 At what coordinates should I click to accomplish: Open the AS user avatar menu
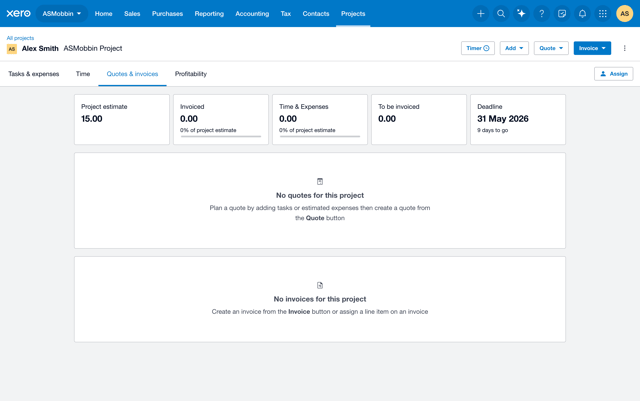[x=624, y=13]
